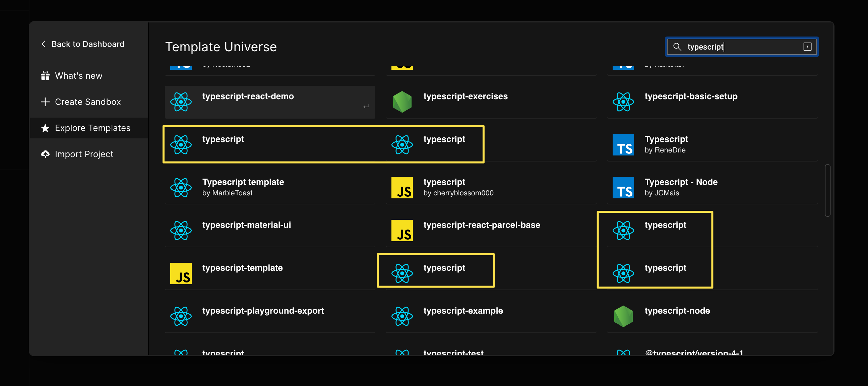The image size is (868, 386).
Task: Focus the typescript search field
Action: click(x=742, y=47)
